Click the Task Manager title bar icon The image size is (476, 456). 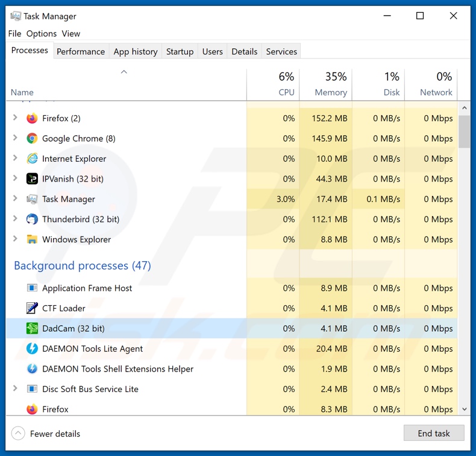16,16
